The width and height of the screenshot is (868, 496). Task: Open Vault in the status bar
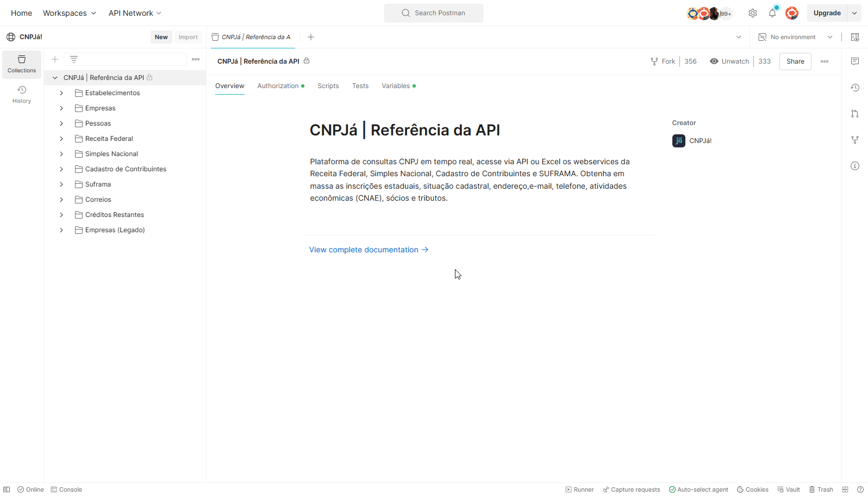(789, 489)
